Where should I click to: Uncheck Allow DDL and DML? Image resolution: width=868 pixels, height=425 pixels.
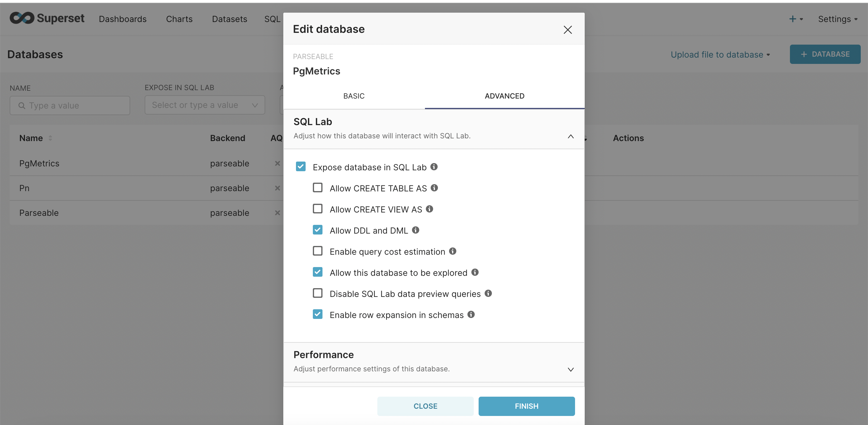(317, 230)
